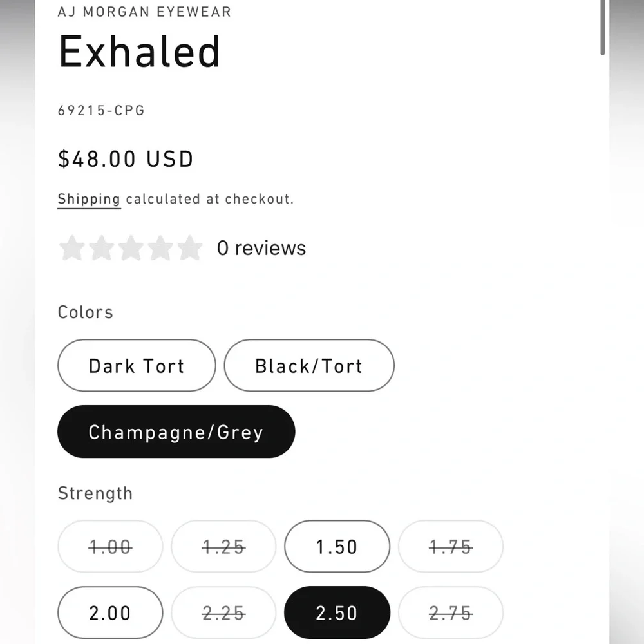The height and width of the screenshot is (644, 644).
Task: Click the third rating star
Action: coord(131,248)
